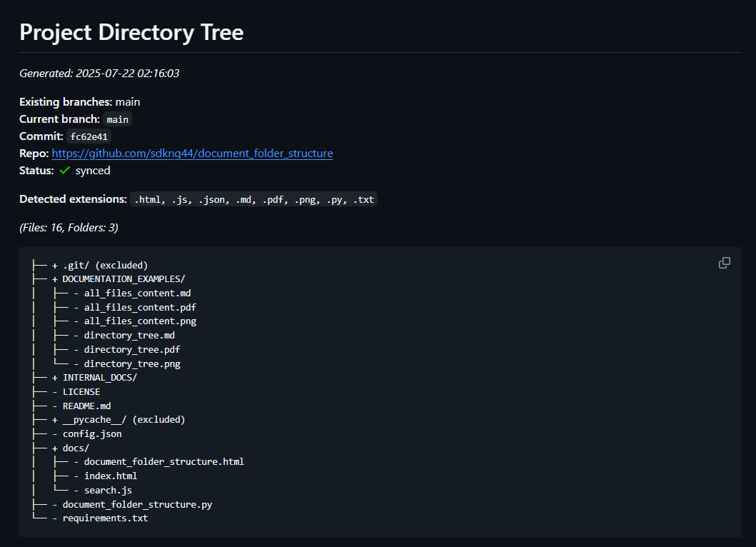Click the fc62e41 commit hash badge
Screen dimensions: 756x547
[x=89, y=136]
